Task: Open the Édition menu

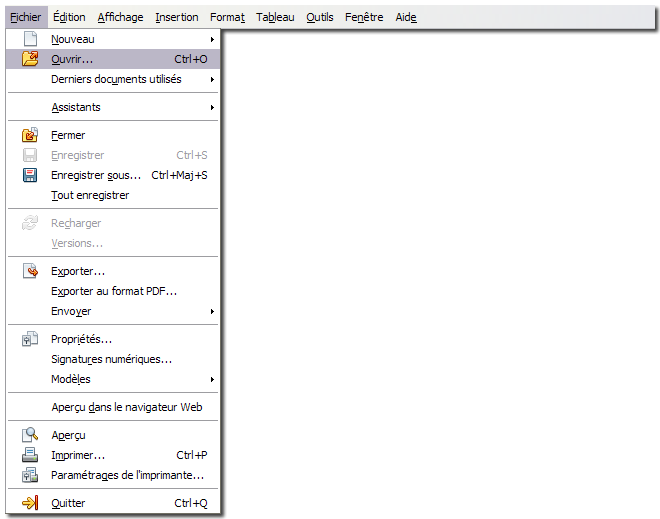Action: (69, 17)
